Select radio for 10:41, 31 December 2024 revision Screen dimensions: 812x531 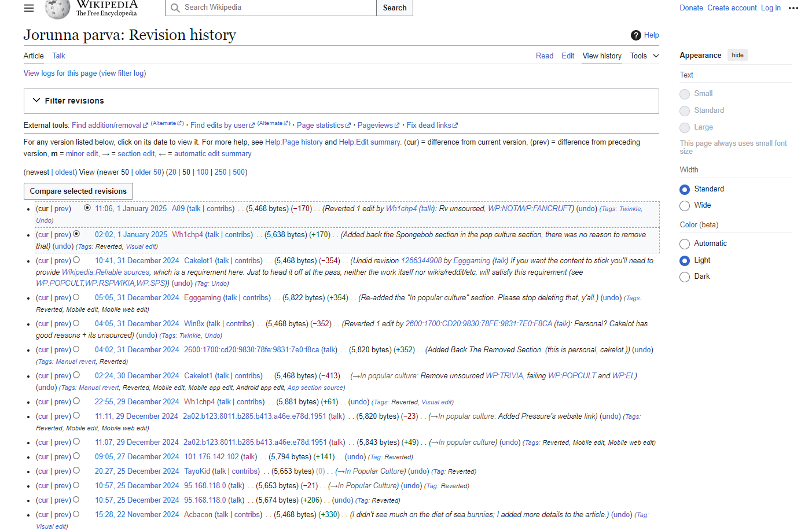[76, 260]
